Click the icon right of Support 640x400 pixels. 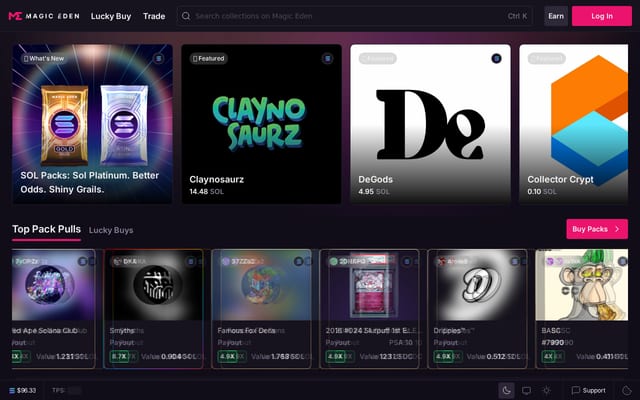coord(626,391)
